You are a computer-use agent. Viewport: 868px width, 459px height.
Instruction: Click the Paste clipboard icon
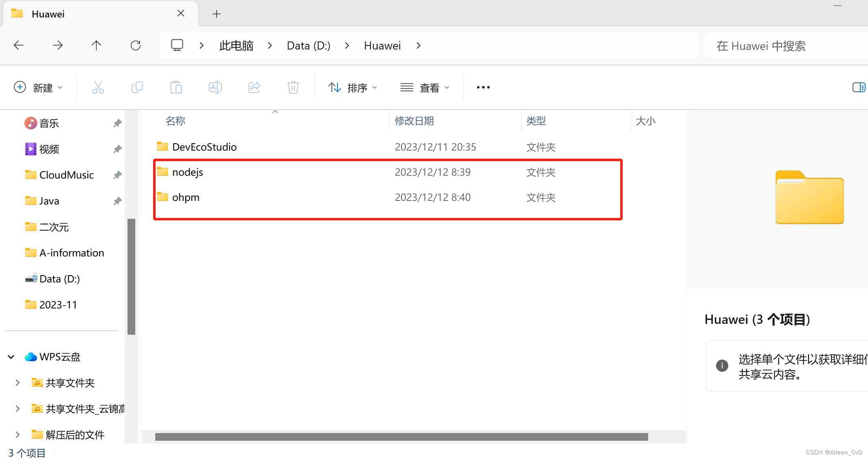tap(176, 87)
